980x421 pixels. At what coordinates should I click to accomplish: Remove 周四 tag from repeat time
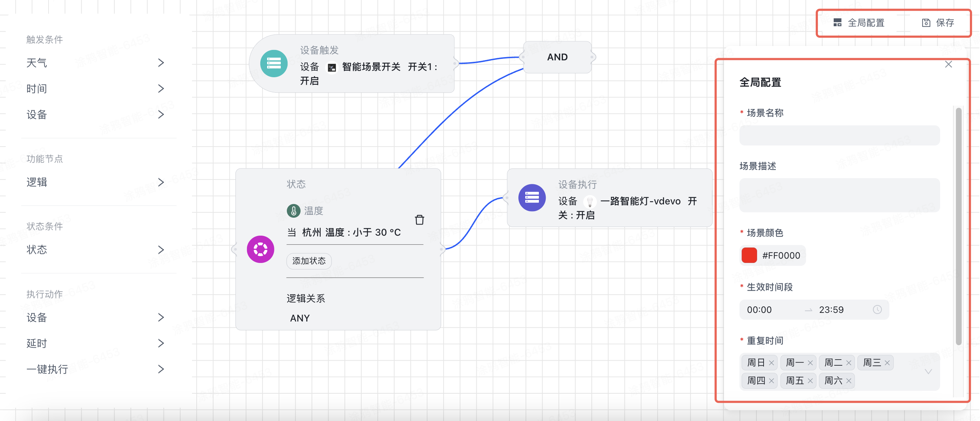pyautogui.click(x=771, y=381)
